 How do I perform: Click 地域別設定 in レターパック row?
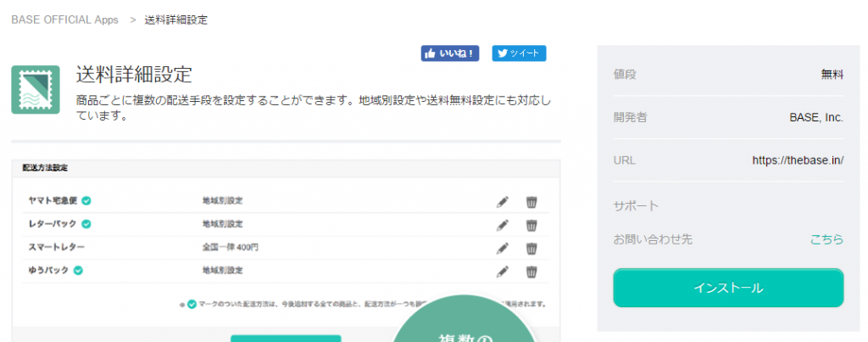coord(223,224)
